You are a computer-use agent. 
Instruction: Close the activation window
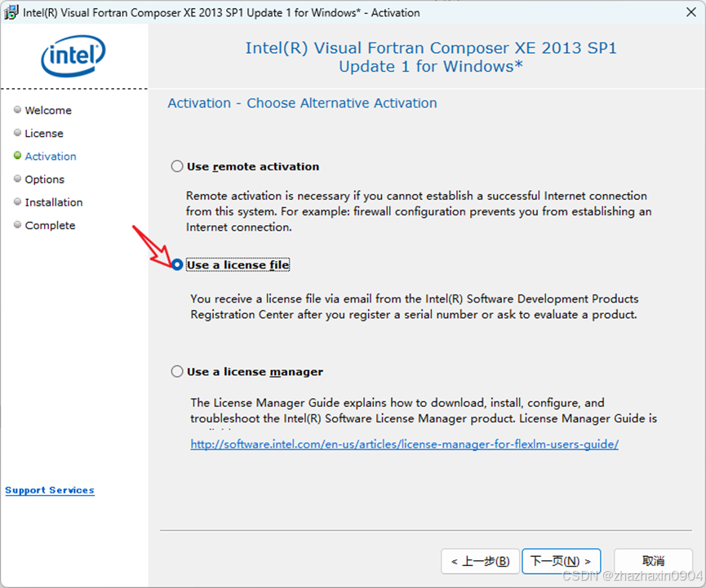(x=691, y=12)
